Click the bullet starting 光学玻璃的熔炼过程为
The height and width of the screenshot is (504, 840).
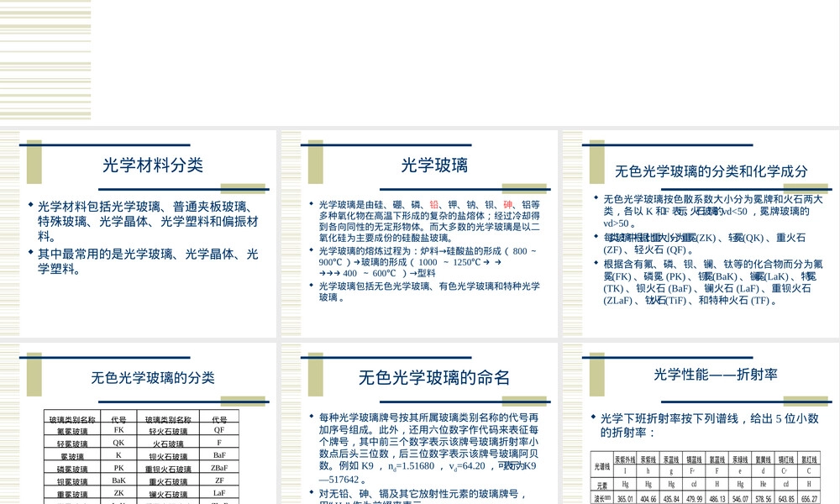pos(428,262)
